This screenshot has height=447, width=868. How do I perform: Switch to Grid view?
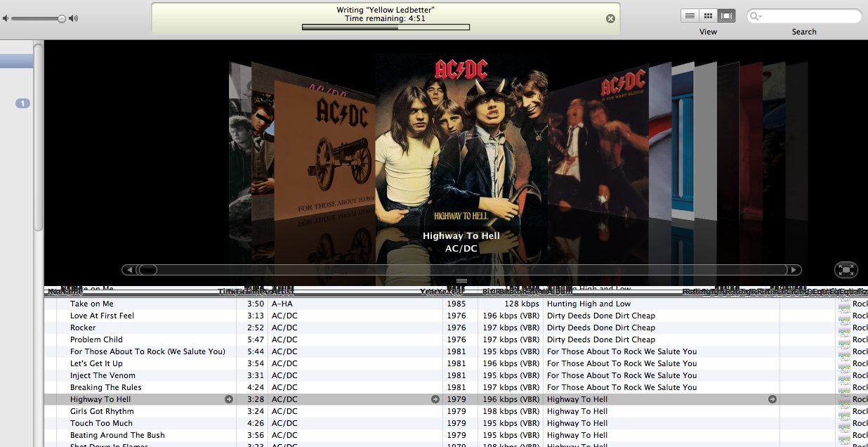tap(706, 15)
